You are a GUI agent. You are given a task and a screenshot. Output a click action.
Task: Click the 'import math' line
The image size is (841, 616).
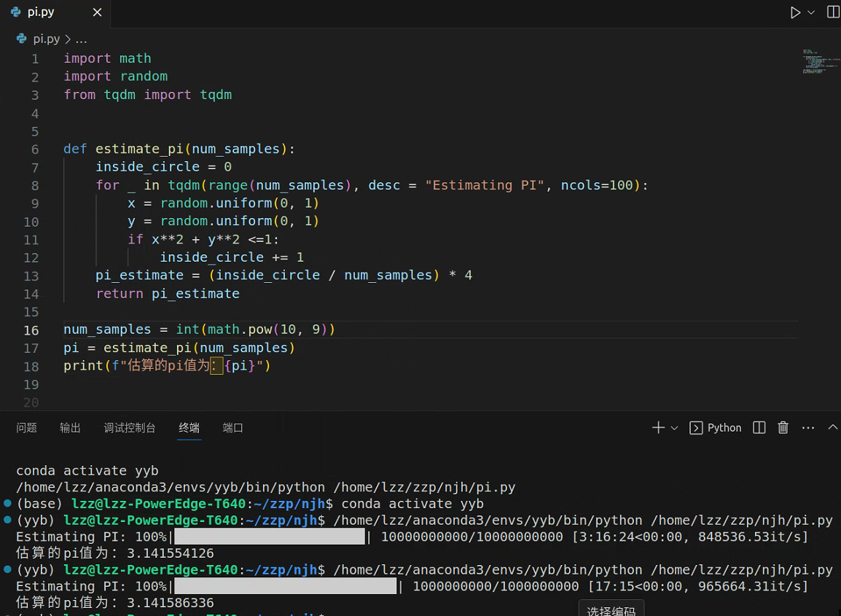pos(107,58)
